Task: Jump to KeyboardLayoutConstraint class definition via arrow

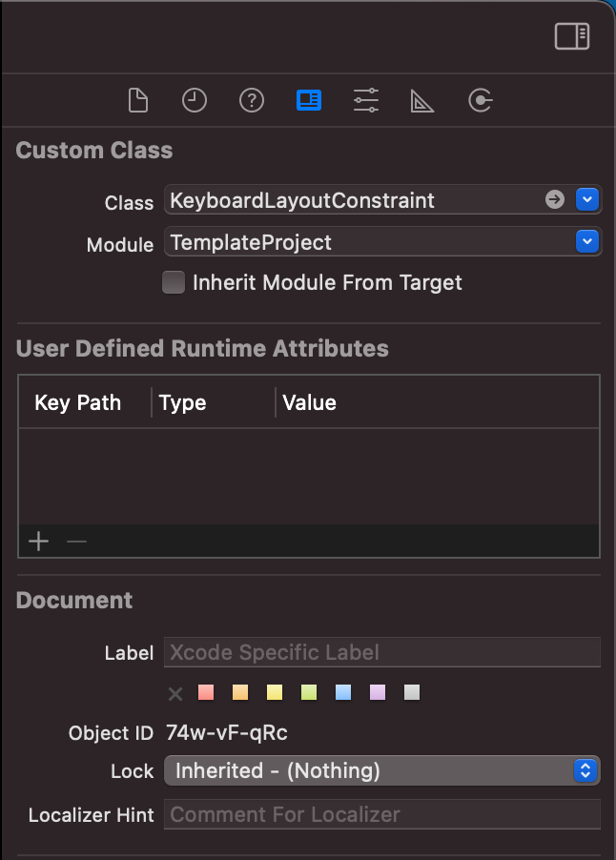Action: (553, 199)
